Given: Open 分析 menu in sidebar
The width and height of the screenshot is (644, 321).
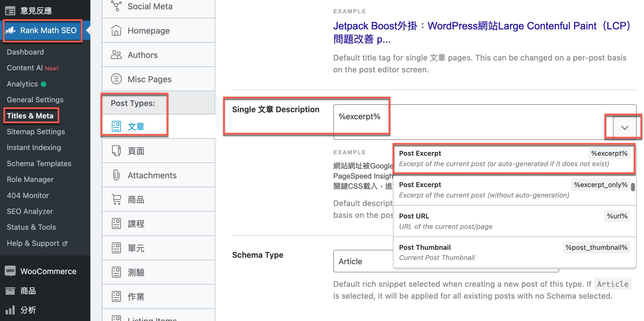Looking at the screenshot, I should (45, 310).
